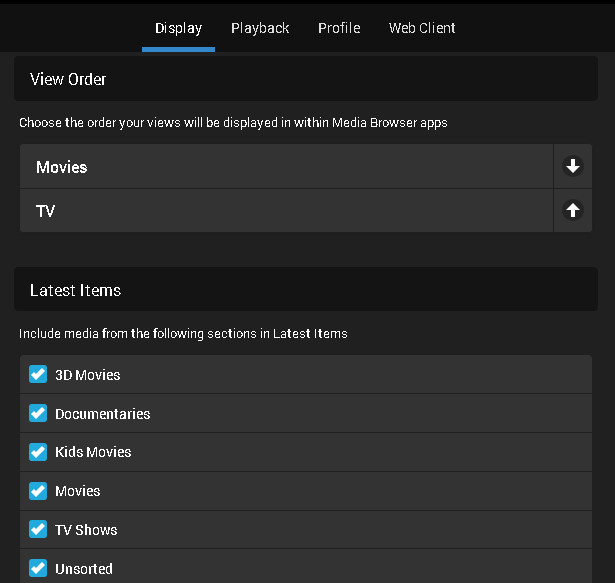Click the Documentaries text label
Viewport: 615px width, 583px height.
pos(102,414)
